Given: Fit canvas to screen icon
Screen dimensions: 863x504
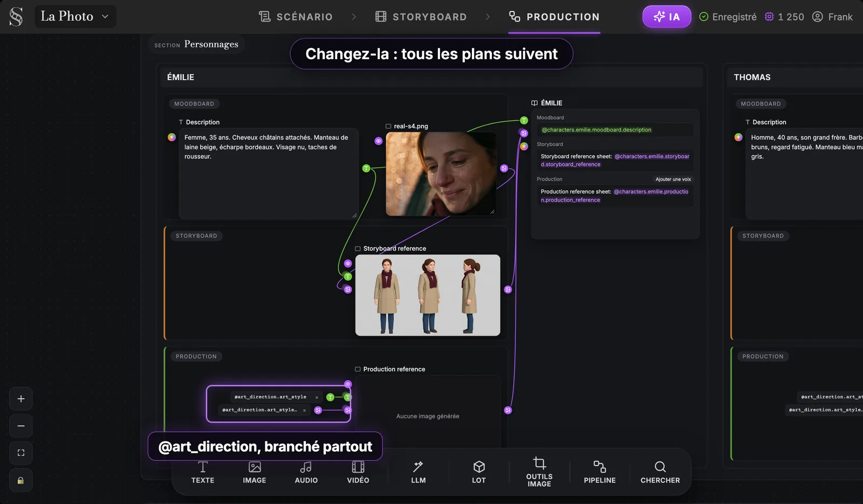Looking at the screenshot, I should coord(21,453).
